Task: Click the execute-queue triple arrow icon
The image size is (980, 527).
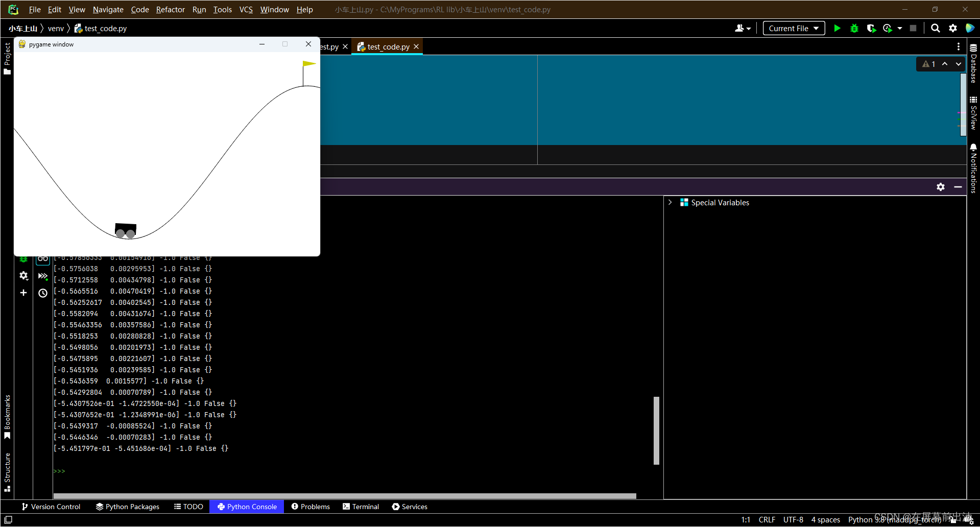Action: (43, 276)
